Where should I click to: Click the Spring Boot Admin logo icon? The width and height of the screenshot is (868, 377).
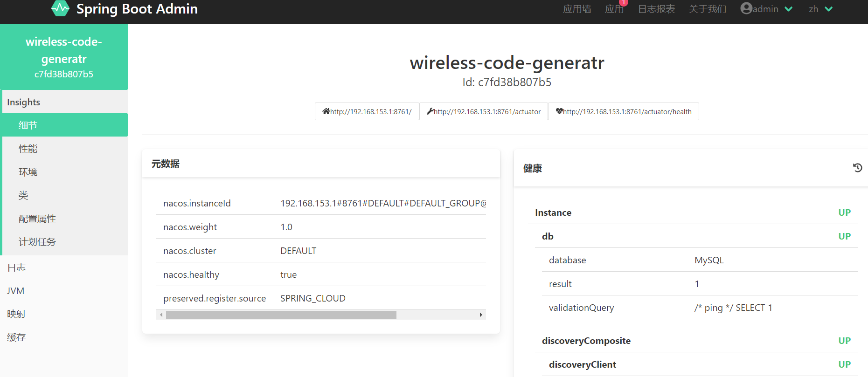point(60,8)
